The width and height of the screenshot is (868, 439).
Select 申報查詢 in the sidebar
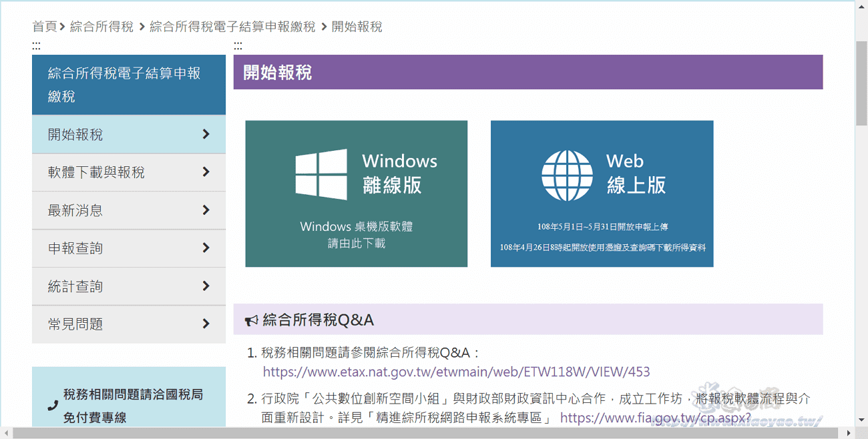[x=129, y=249]
